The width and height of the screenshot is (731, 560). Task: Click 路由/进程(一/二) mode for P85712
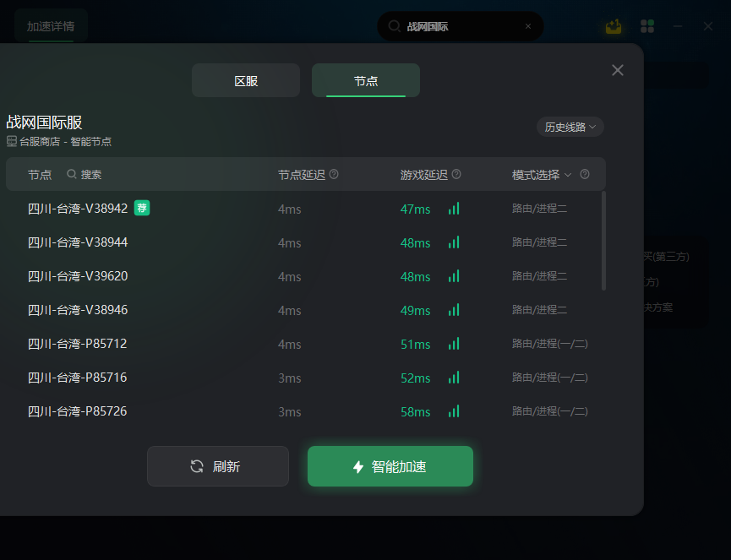(x=549, y=344)
